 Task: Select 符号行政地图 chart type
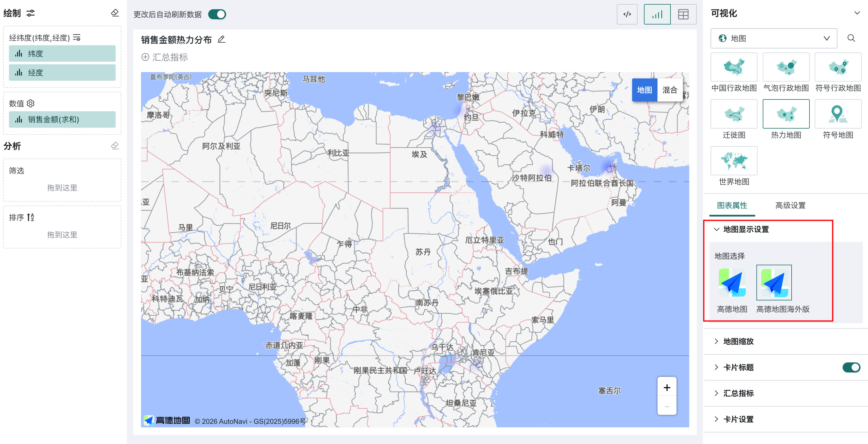coord(838,67)
